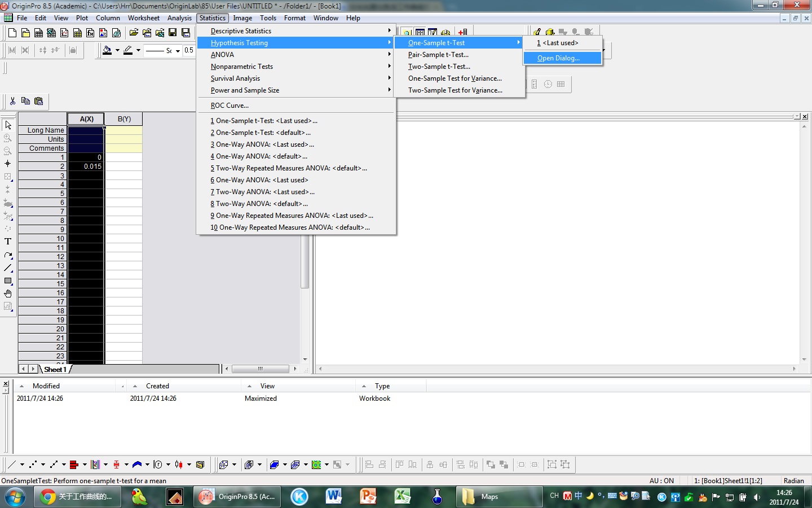Choose Two-Sample t-Test... option
Viewport: 812px width, 508px height.
(x=459, y=67)
